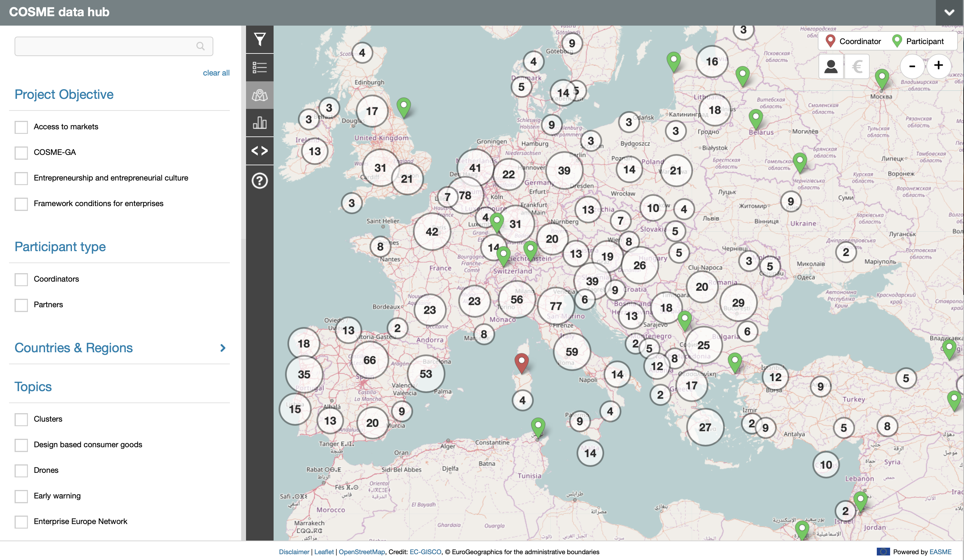Viewport: 964px width, 560px height.
Task: Open the bar chart statistics view
Action: point(259,123)
